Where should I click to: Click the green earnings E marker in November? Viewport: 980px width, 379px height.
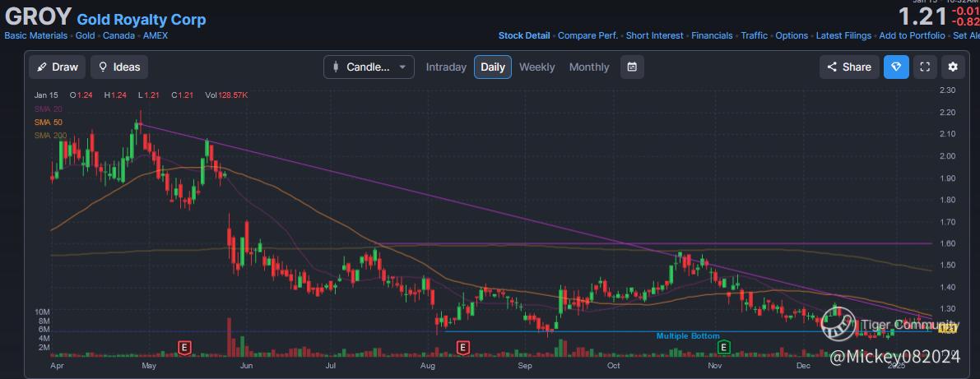(x=724, y=347)
